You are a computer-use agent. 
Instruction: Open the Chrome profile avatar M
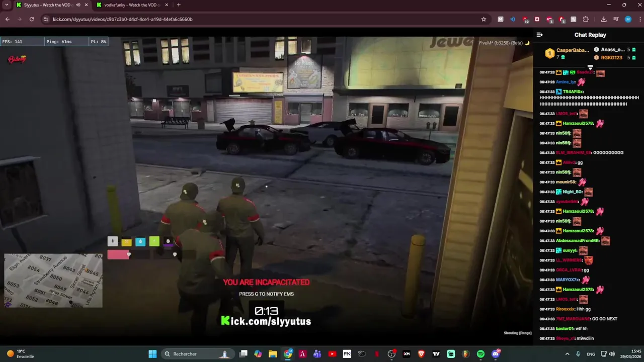click(628, 19)
